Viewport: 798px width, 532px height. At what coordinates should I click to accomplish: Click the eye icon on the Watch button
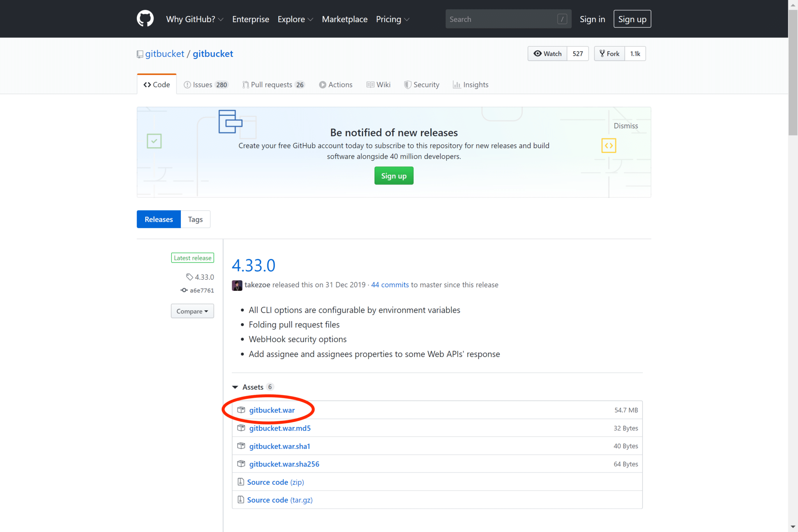537,53
